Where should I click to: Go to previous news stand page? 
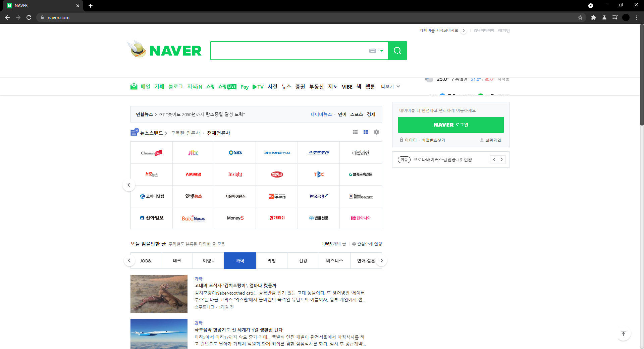(128, 185)
